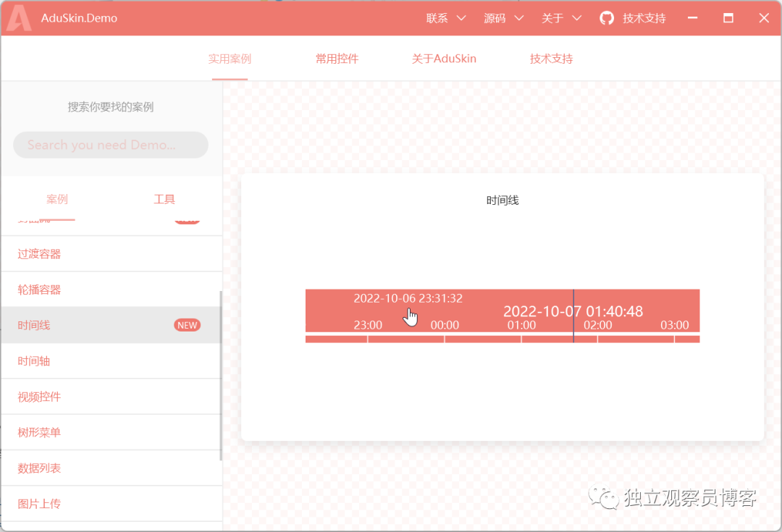Click the 02:00 timeline tick label

(x=598, y=325)
